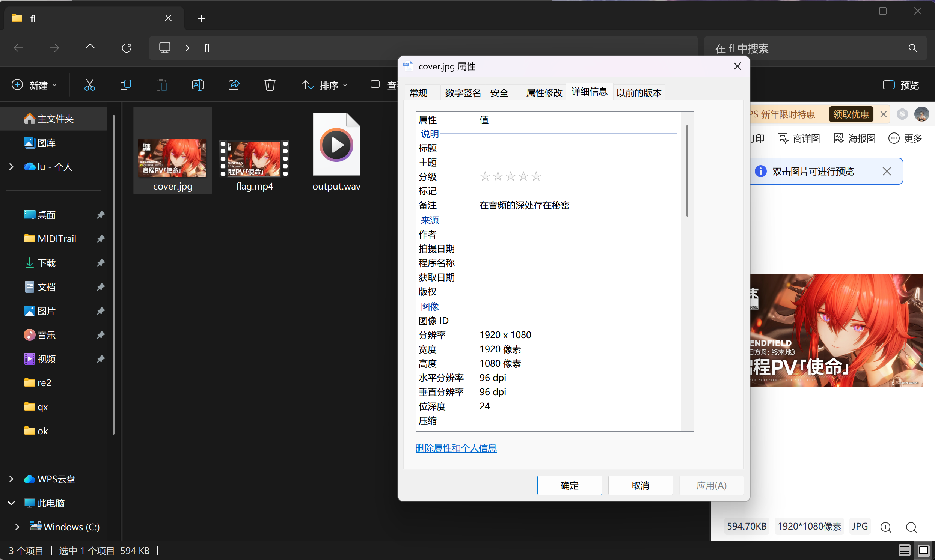Set the rating to three stars
The height and width of the screenshot is (560, 935).
[x=510, y=176]
